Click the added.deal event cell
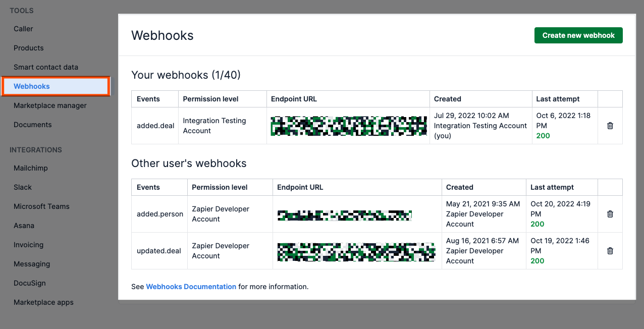 155,126
